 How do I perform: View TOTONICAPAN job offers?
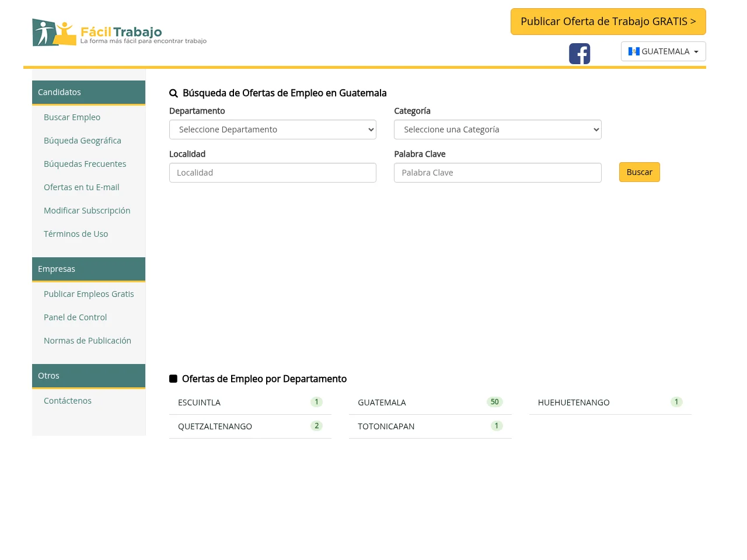pyautogui.click(x=430, y=426)
